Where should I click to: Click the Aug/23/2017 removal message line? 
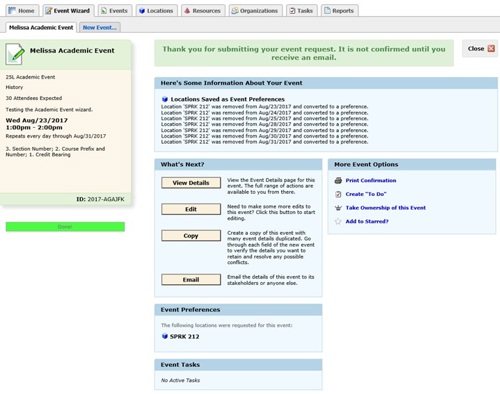click(x=265, y=107)
